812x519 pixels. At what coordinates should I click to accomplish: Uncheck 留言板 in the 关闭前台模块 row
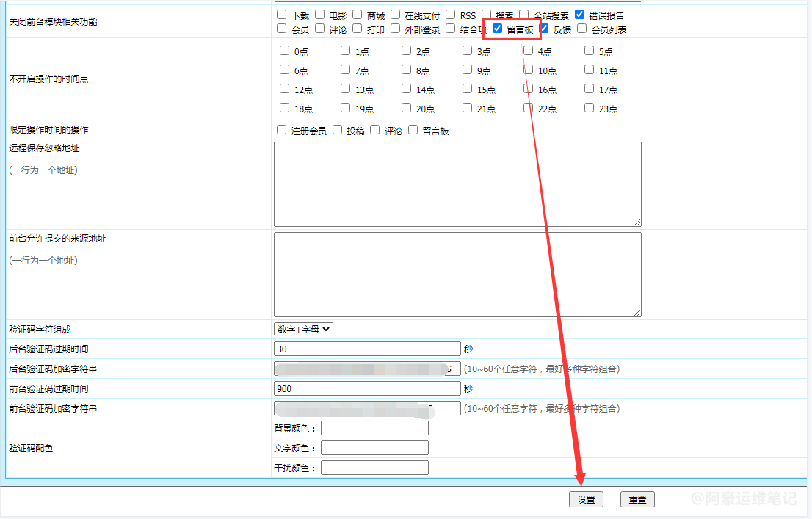click(498, 29)
